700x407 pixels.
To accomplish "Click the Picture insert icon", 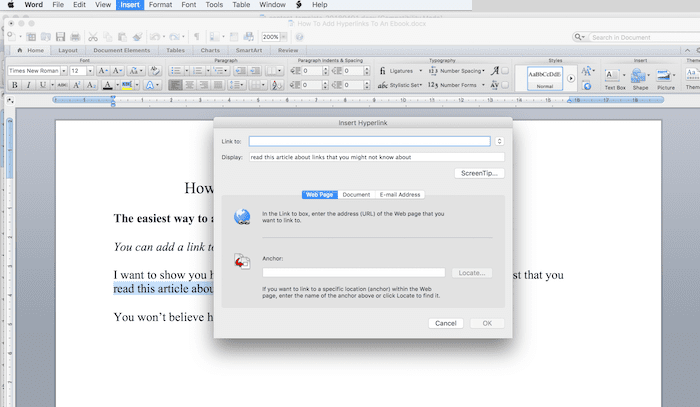I will pos(663,76).
